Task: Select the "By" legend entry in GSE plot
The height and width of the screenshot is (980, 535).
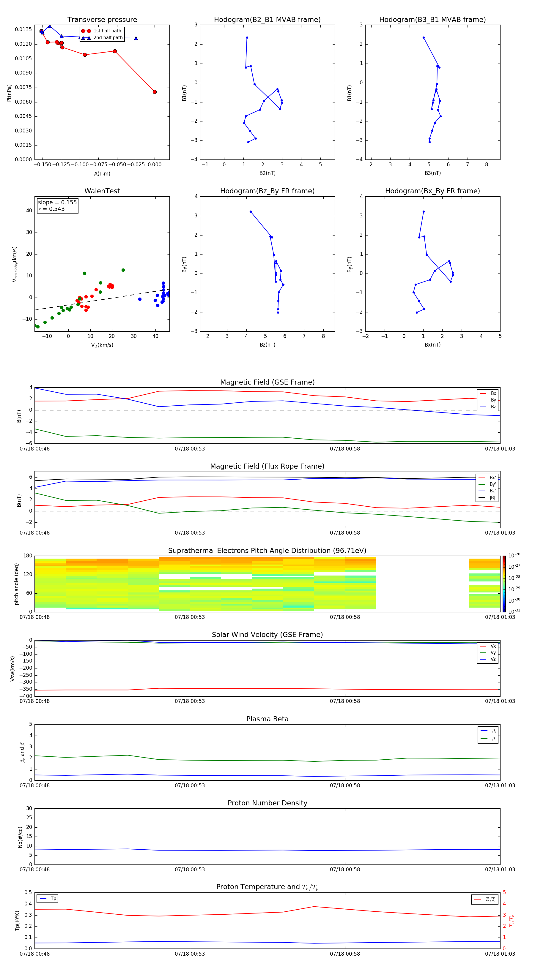Action: [488, 400]
